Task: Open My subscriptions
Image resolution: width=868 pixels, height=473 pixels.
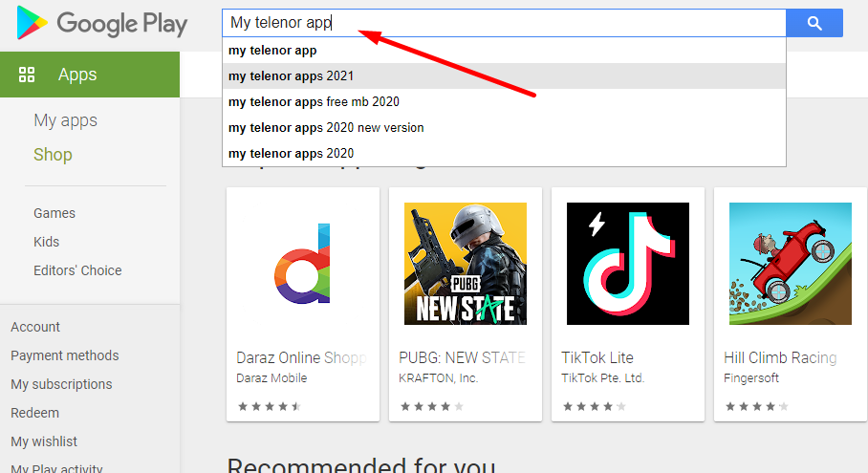Action: [x=61, y=384]
